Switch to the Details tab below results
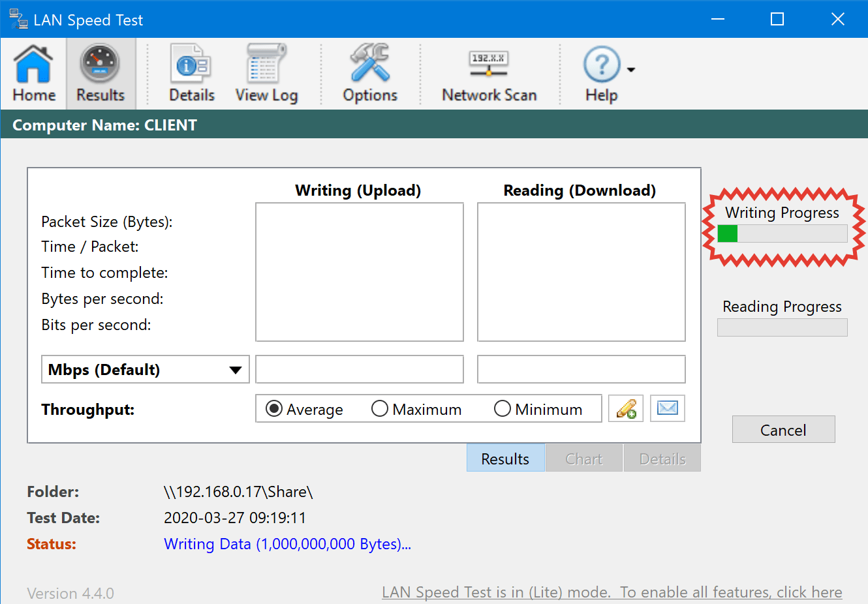 click(662, 459)
